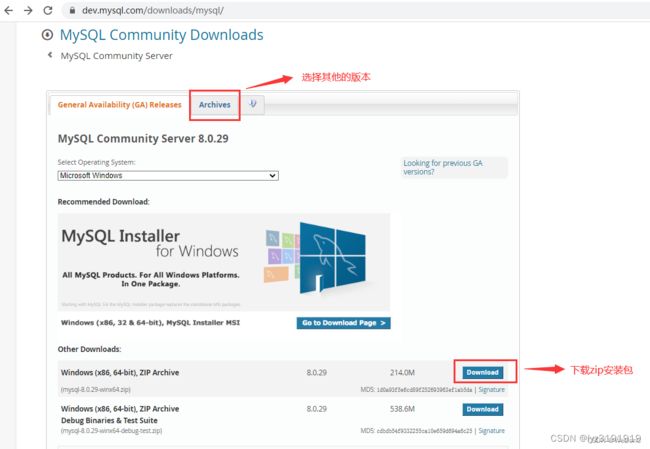Reload the page with the refresh icon
Image resolution: width=650 pixels, height=449 pixels.
click(x=48, y=10)
